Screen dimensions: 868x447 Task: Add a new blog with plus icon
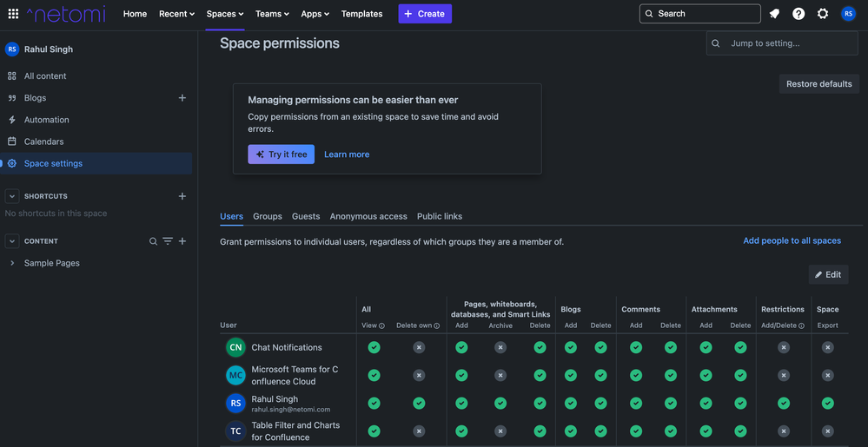click(x=182, y=98)
